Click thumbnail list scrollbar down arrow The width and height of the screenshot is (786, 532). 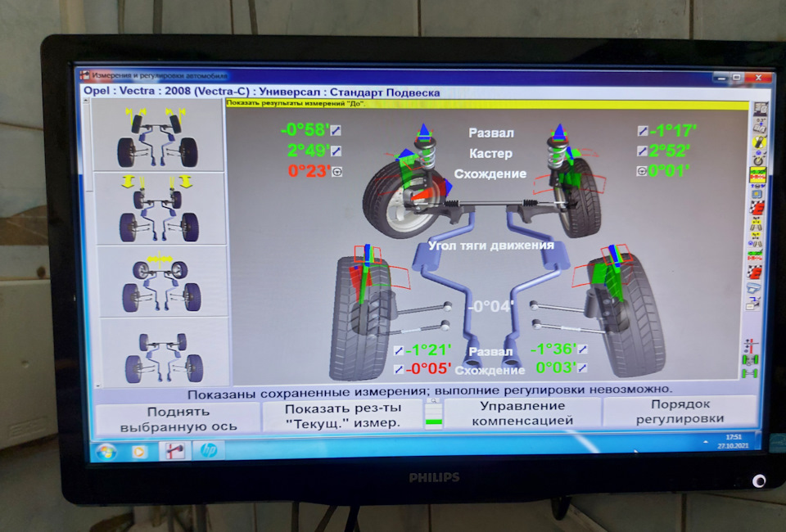[97, 385]
